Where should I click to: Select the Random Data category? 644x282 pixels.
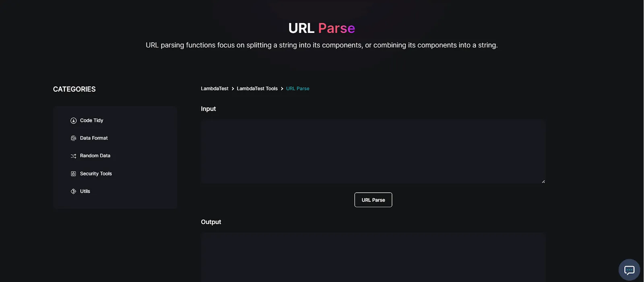tap(95, 156)
